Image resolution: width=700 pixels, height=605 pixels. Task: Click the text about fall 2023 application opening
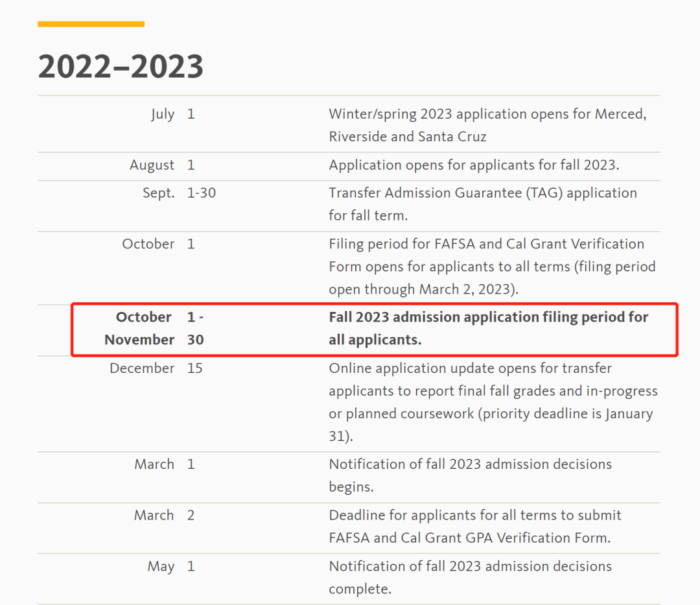474,165
